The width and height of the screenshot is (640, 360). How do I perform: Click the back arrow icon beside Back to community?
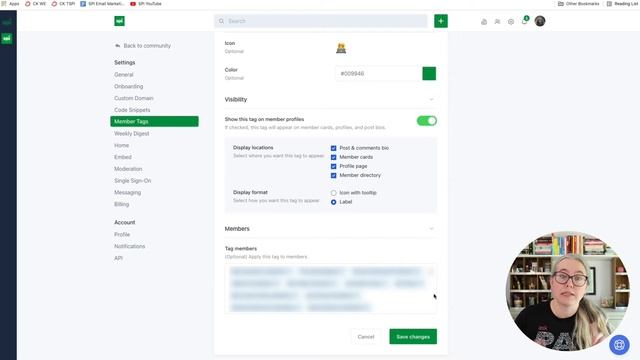point(118,46)
